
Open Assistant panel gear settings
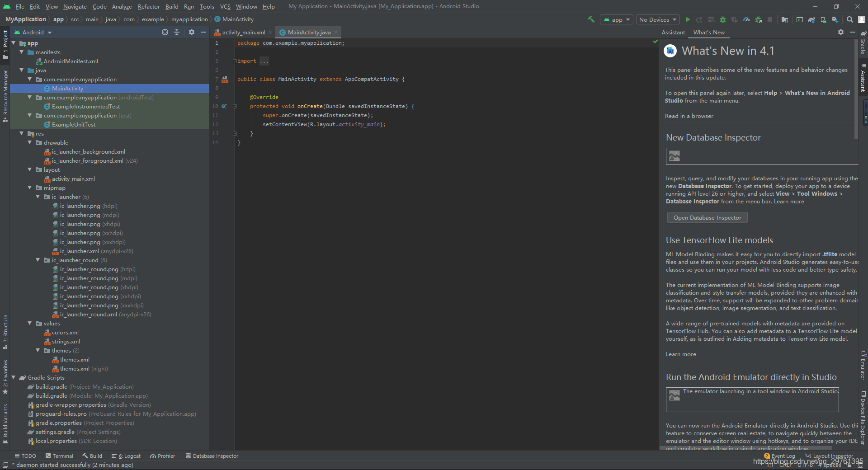pos(841,32)
